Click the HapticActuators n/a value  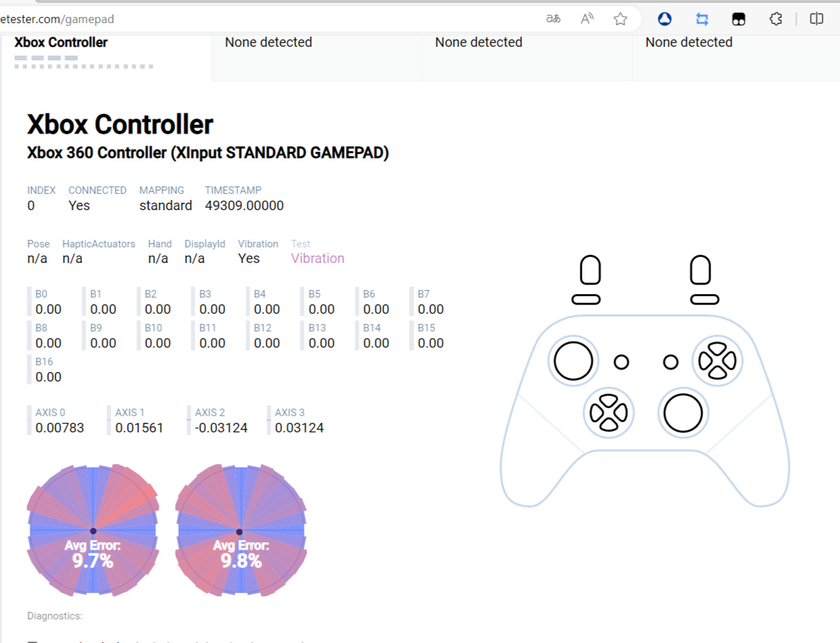click(73, 258)
